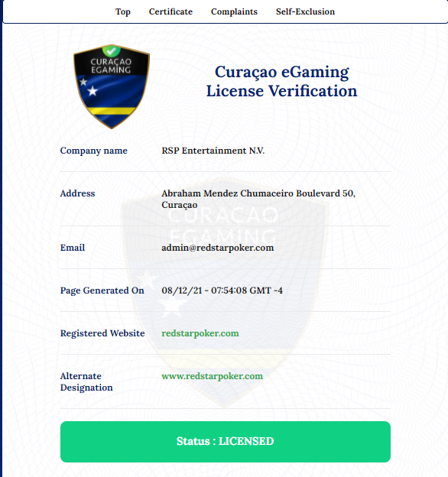Open the www.redstarpoker.com alternate designation link
Image resolution: width=448 pixels, height=477 pixels.
coord(213,376)
